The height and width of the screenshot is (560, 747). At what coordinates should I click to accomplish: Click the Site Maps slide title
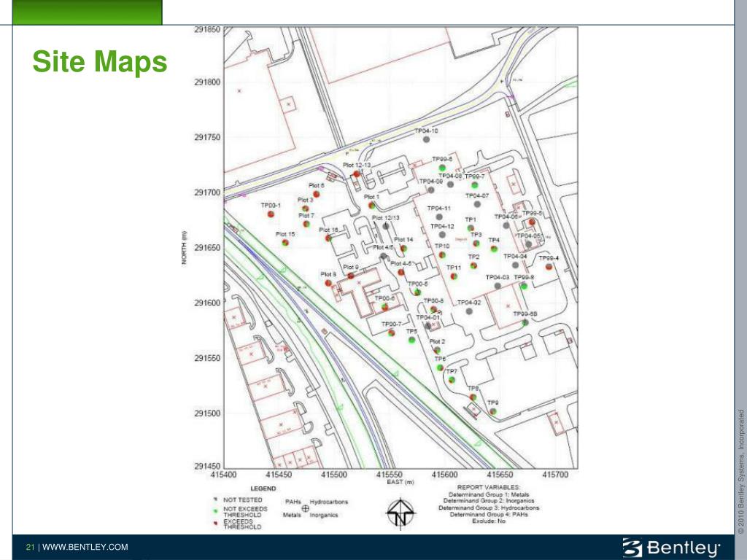[100, 61]
